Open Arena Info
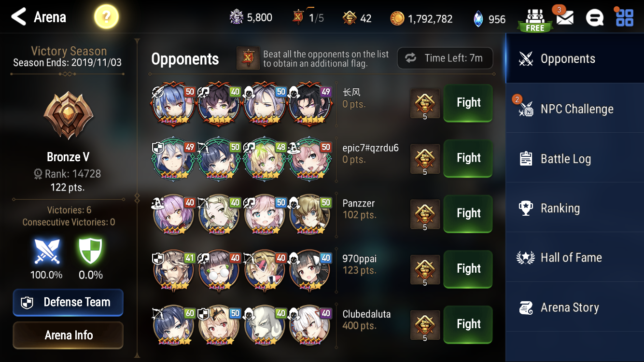This screenshot has width=644, height=362. tap(68, 335)
